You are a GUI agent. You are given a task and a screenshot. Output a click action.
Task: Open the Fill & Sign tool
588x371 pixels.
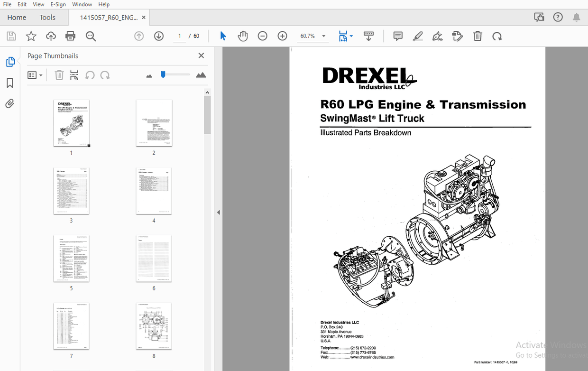[x=437, y=36]
